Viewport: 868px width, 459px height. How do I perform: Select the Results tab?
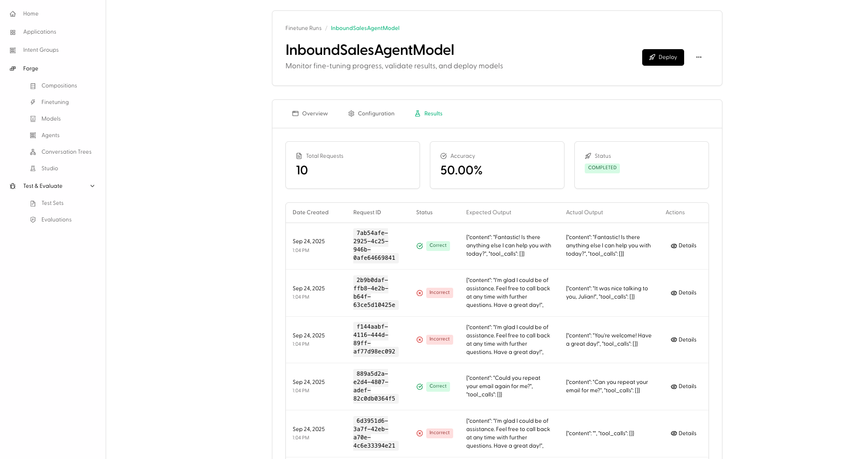pos(428,114)
